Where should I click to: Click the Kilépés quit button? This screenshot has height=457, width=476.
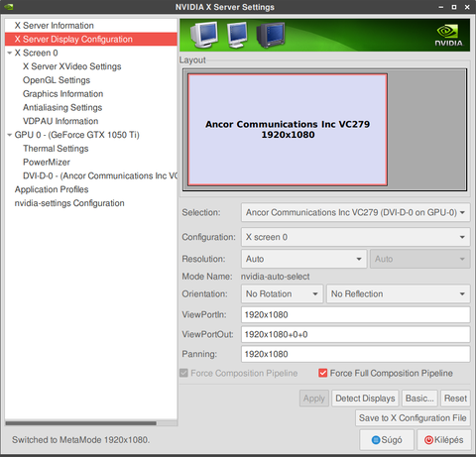point(444,440)
